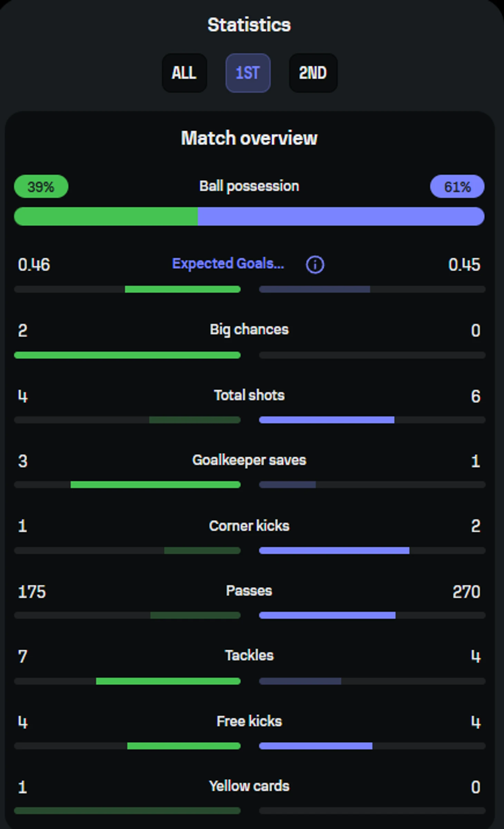Click the Free kicks label

(x=249, y=721)
